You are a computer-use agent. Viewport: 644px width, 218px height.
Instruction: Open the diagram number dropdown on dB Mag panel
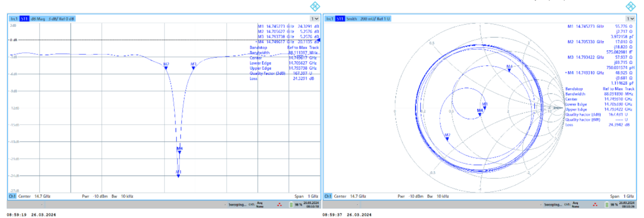click(x=315, y=19)
